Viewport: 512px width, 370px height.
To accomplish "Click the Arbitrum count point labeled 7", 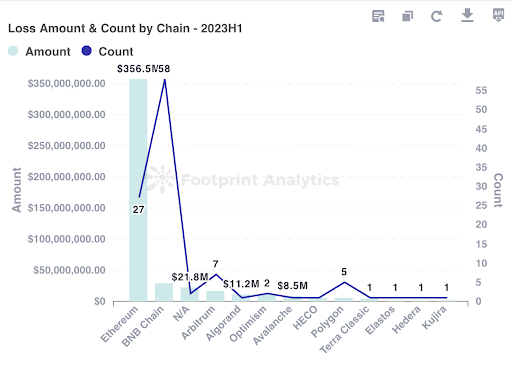I will [216, 274].
